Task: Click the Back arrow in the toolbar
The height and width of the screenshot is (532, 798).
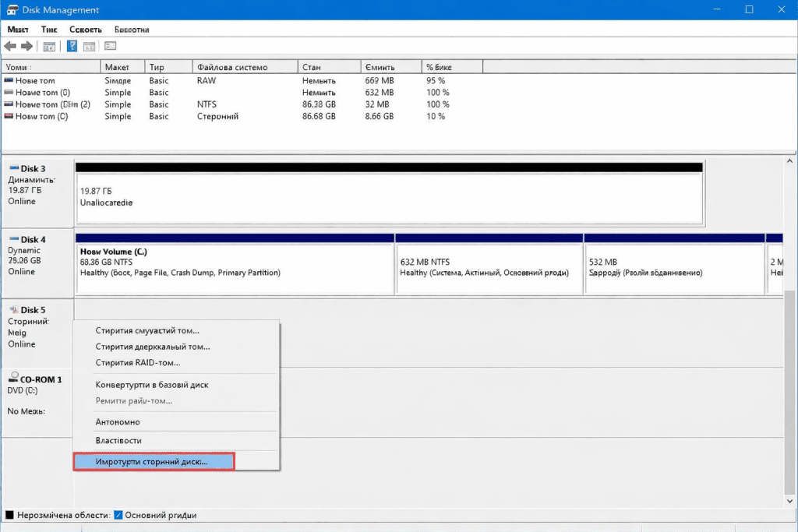Action: tap(10, 47)
